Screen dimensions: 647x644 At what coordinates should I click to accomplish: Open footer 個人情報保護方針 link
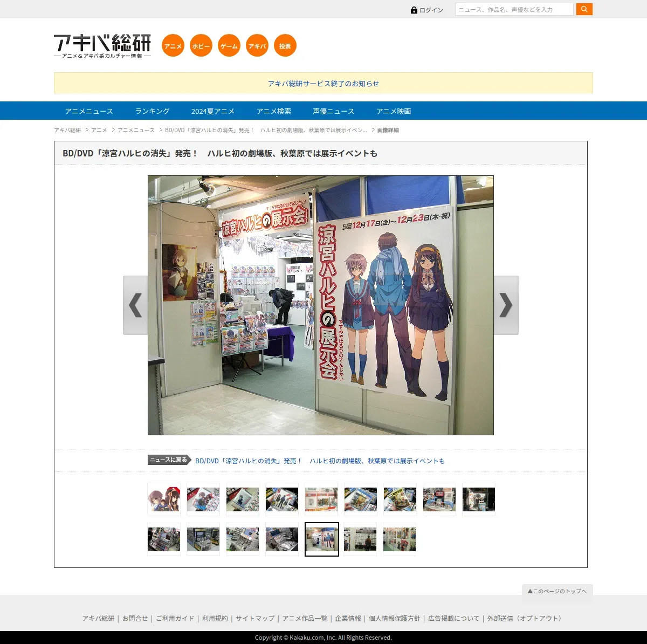point(394,618)
